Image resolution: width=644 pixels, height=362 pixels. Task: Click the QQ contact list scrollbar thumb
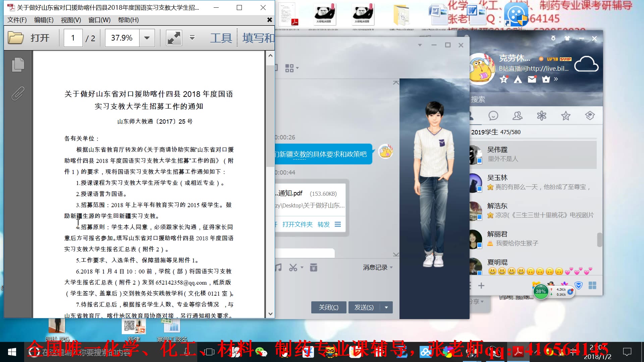coord(599,240)
